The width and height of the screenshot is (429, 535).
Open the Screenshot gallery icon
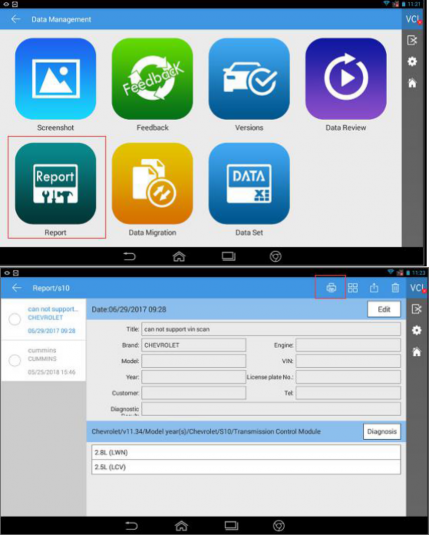[x=55, y=78]
